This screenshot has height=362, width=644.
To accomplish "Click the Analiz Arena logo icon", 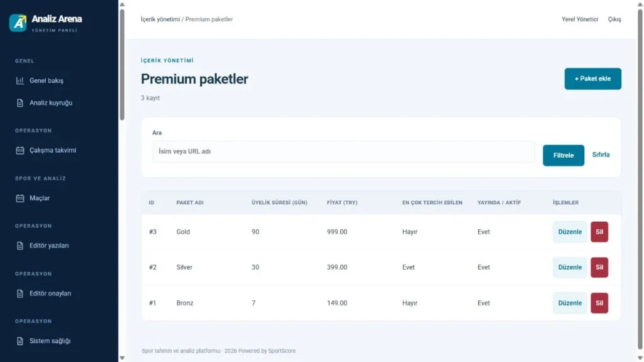I will point(18,23).
